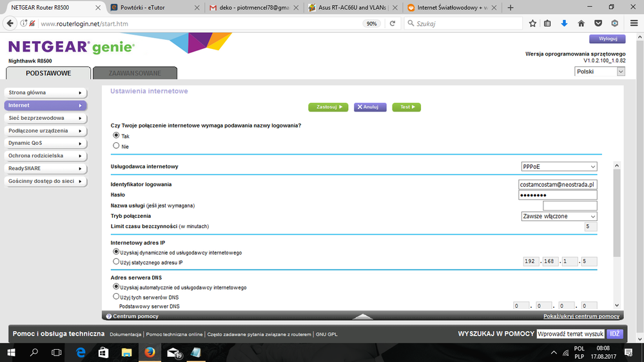Click the Firefox home icon

click(581, 23)
